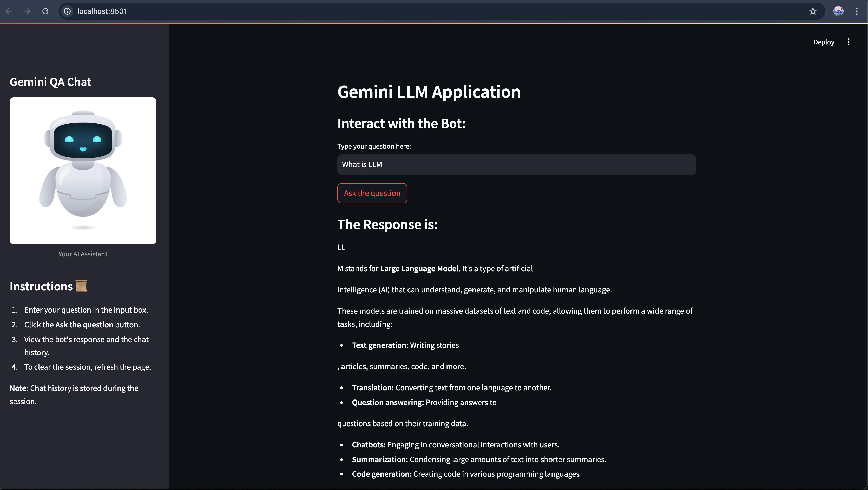Click the Gemini LLM Application heading
This screenshot has height=490, width=868.
[429, 92]
